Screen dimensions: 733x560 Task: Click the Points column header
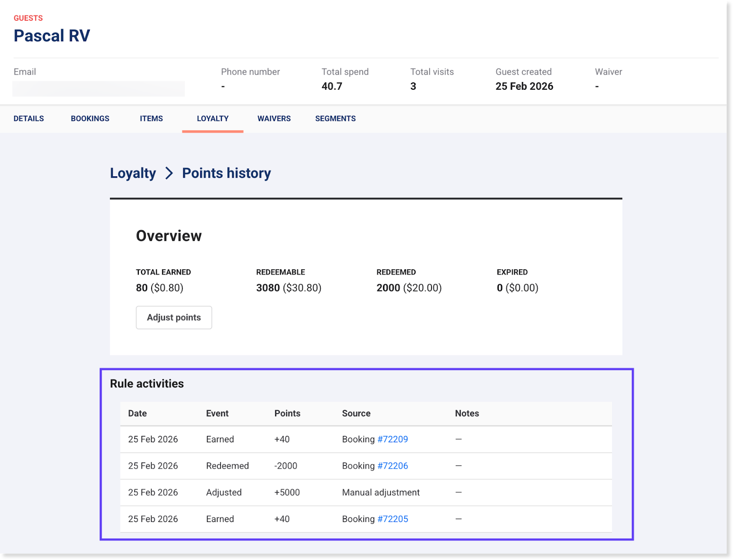click(287, 413)
